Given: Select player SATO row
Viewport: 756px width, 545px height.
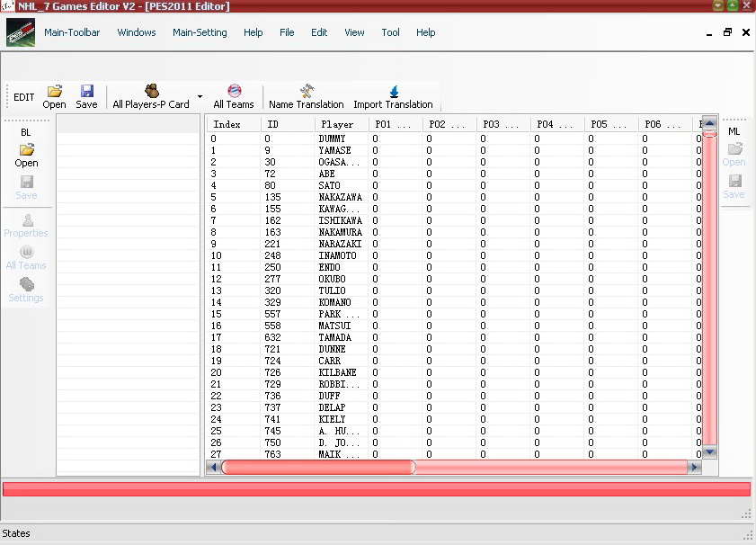Looking at the screenshot, I should pos(454,185).
